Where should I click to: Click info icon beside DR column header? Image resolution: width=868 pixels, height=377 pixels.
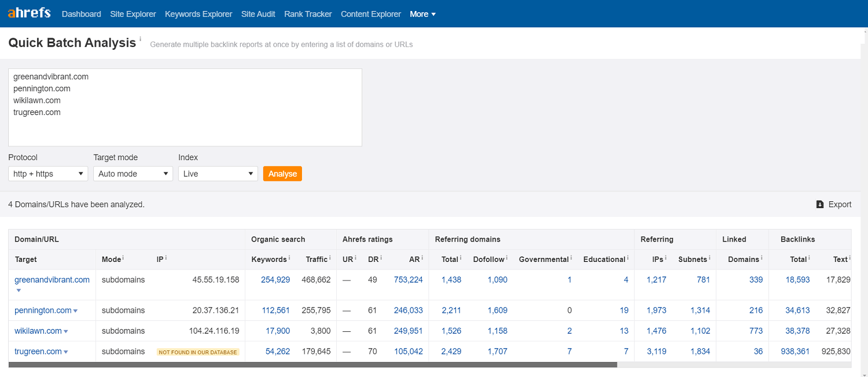coord(381,258)
